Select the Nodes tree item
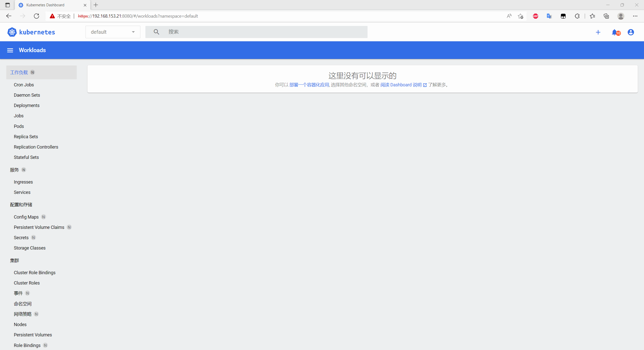The height and width of the screenshot is (350, 644). (x=20, y=324)
